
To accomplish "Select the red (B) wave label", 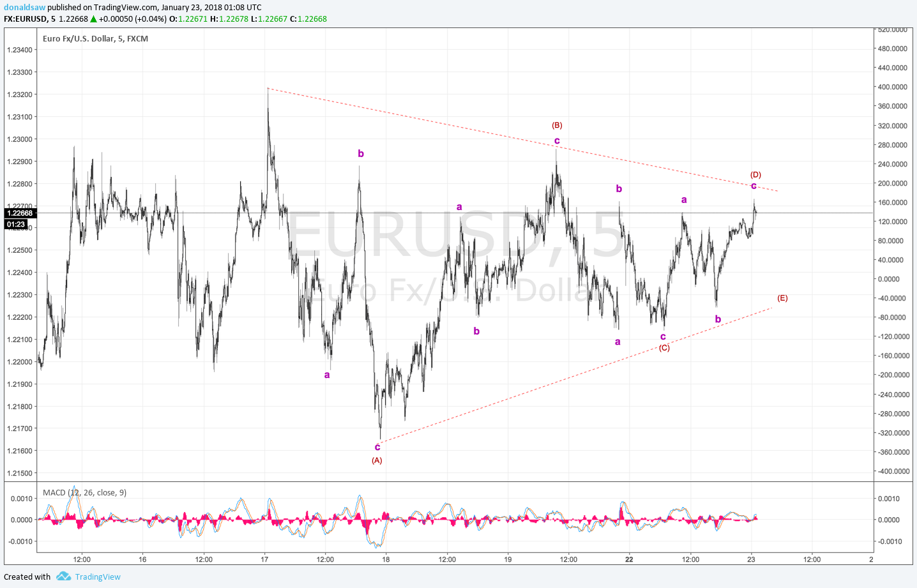I will tap(557, 126).
